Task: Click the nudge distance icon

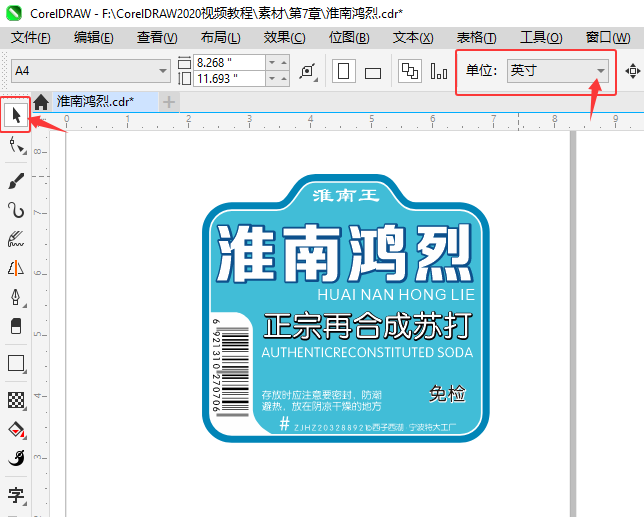Action: pos(632,71)
